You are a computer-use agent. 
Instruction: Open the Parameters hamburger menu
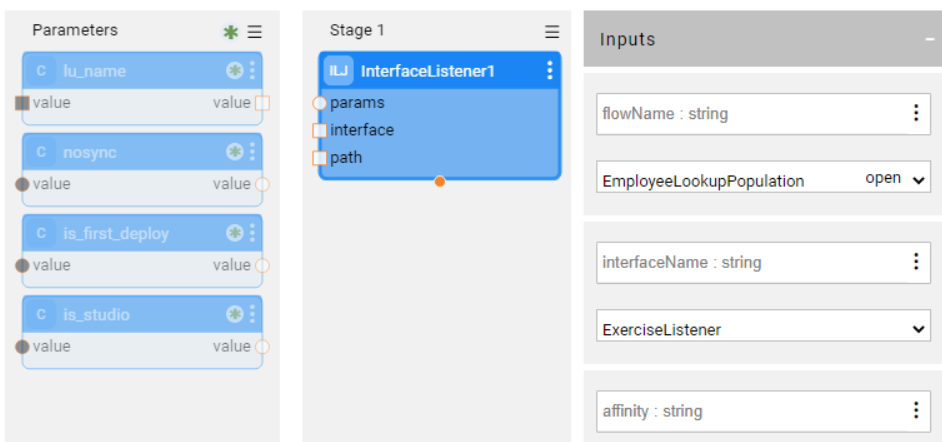tap(255, 32)
